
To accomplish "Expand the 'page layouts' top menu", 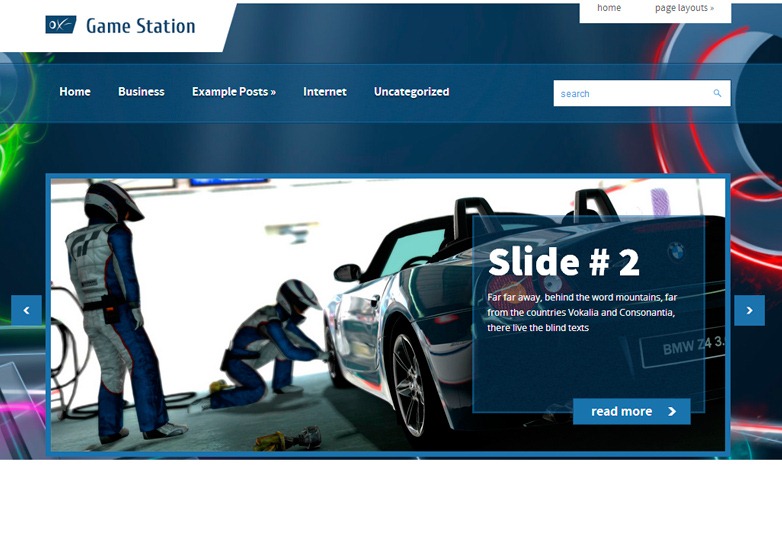I will (684, 8).
